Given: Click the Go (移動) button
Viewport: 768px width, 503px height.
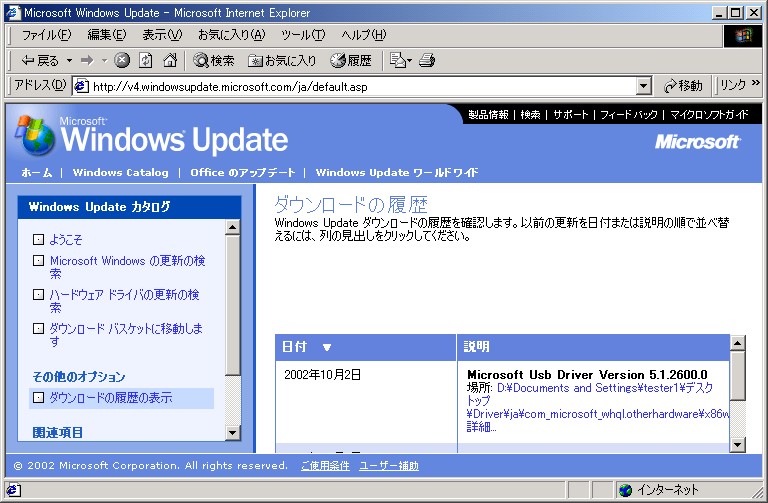Looking at the screenshot, I should (x=683, y=86).
